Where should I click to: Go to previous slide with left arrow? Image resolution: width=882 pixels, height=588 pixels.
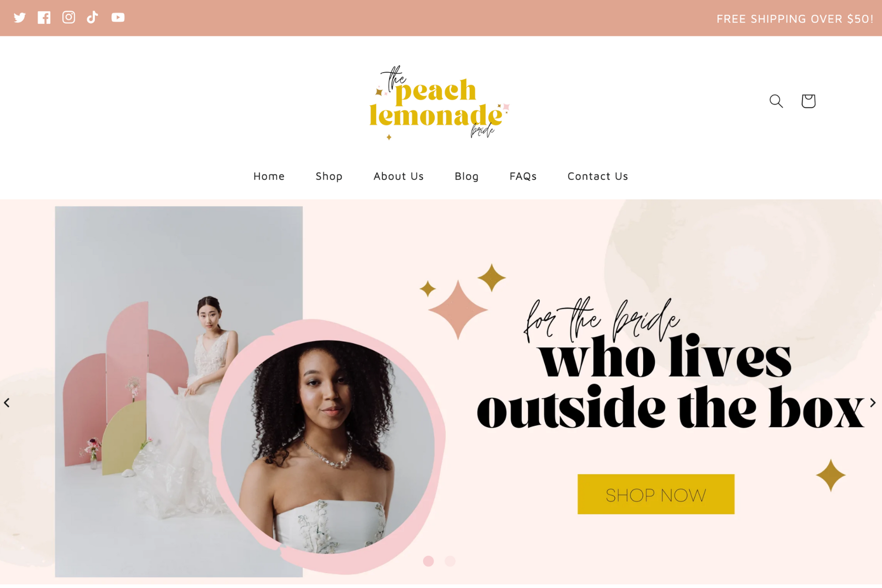7,403
